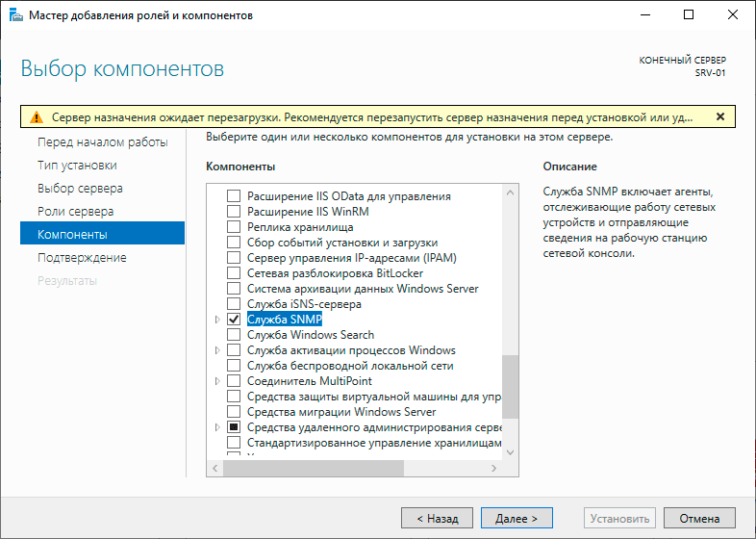756x539 pixels.
Task: Click the vertical scrollbar thumb of components list
Action: coord(511,387)
